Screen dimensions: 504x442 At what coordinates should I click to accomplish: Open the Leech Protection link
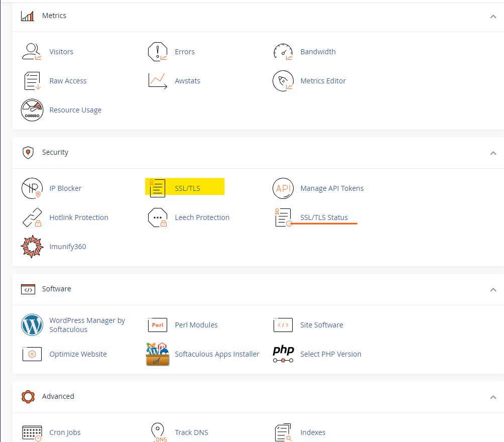tap(202, 217)
